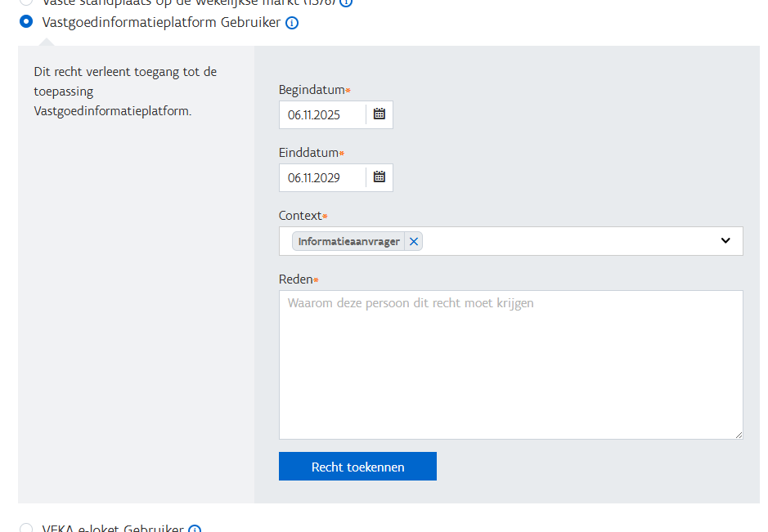Open the Einddatum calendar picker
Viewport: 768px width, 532px height.
coord(380,177)
